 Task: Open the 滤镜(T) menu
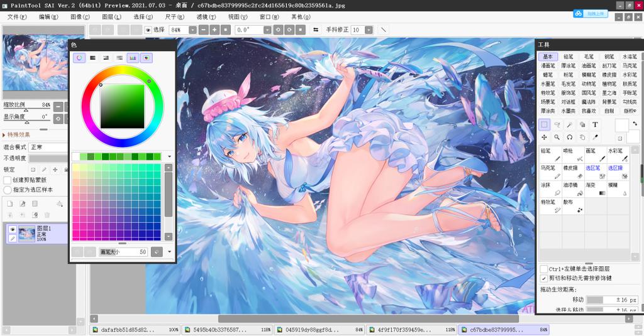206,17
